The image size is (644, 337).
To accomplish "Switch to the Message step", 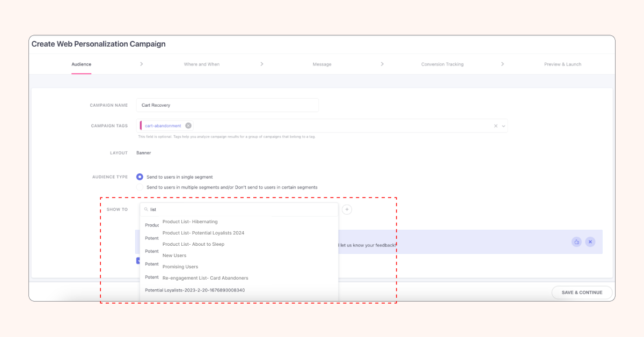I will (322, 64).
